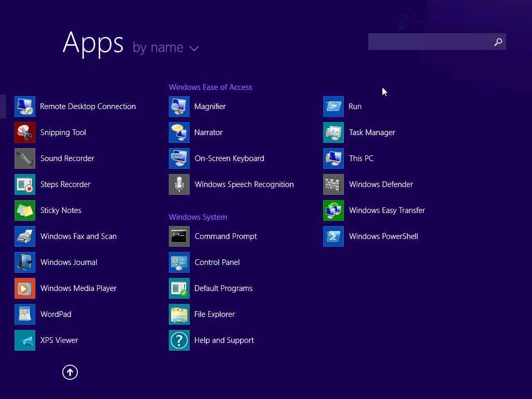The image size is (532, 399).
Task: Click the 'Windows Fax and Scan' label
Action: point(78,236)
